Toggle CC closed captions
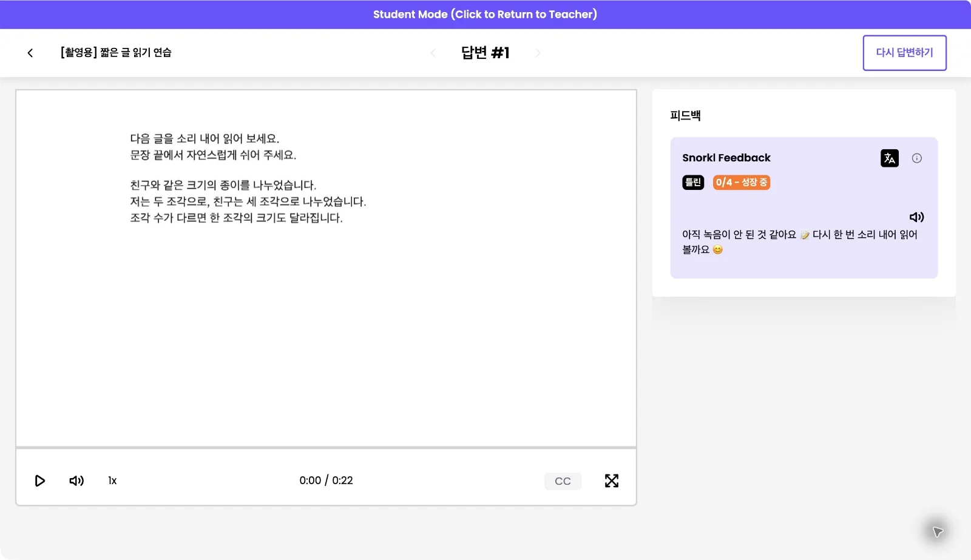 [563, 481]
